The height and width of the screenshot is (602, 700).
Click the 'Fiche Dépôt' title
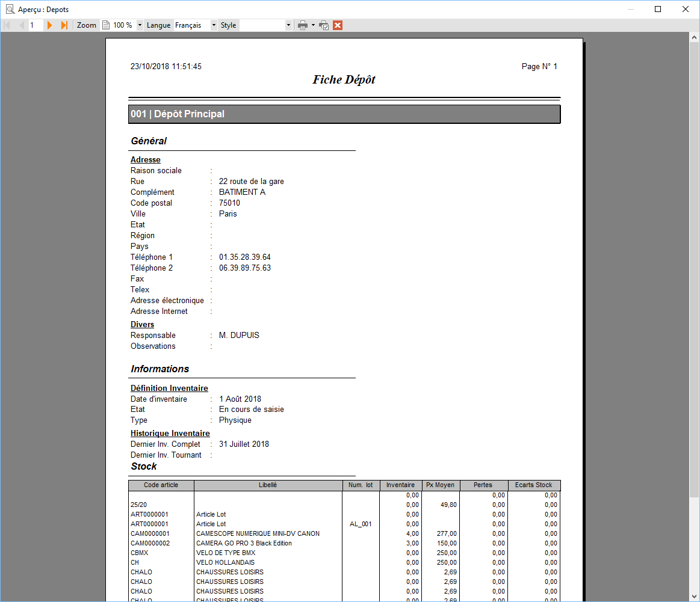pos(344,80)
